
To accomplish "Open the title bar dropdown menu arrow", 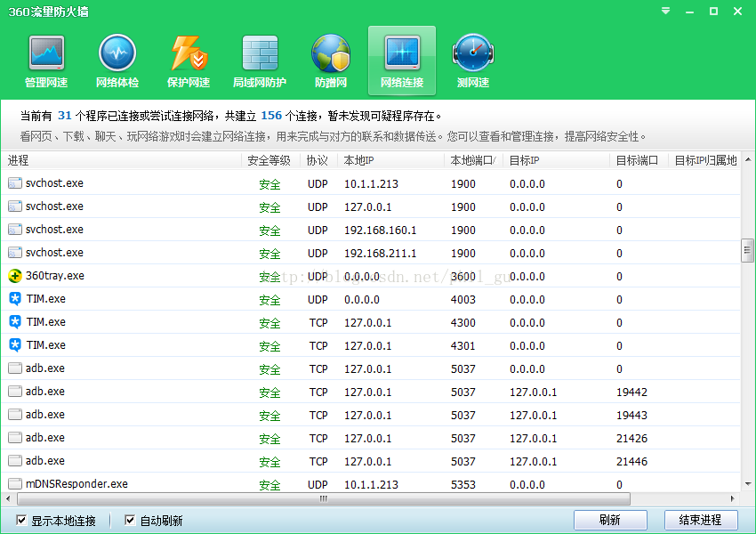I will point(665,11).
